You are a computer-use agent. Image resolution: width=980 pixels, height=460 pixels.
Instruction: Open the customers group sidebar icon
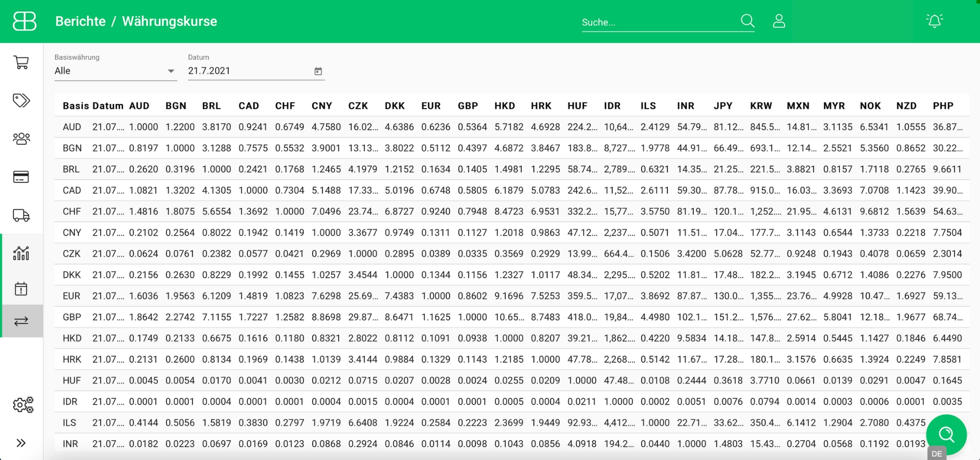coord(21,139)
